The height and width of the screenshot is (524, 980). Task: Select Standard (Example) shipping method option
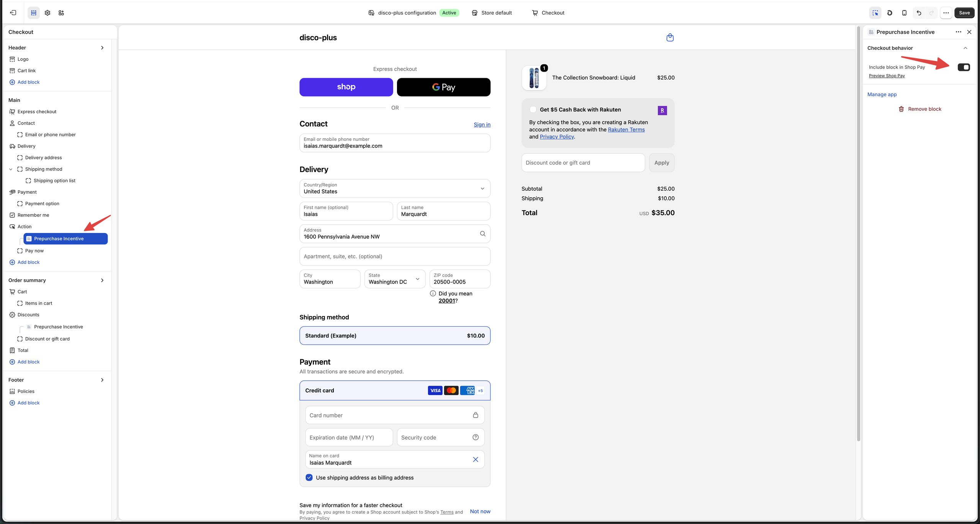click(395, 336)
